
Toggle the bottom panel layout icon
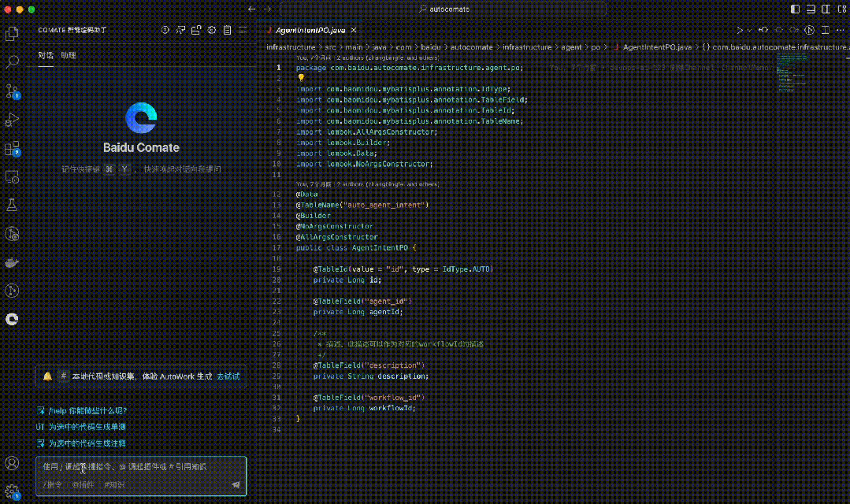(811, 9)
